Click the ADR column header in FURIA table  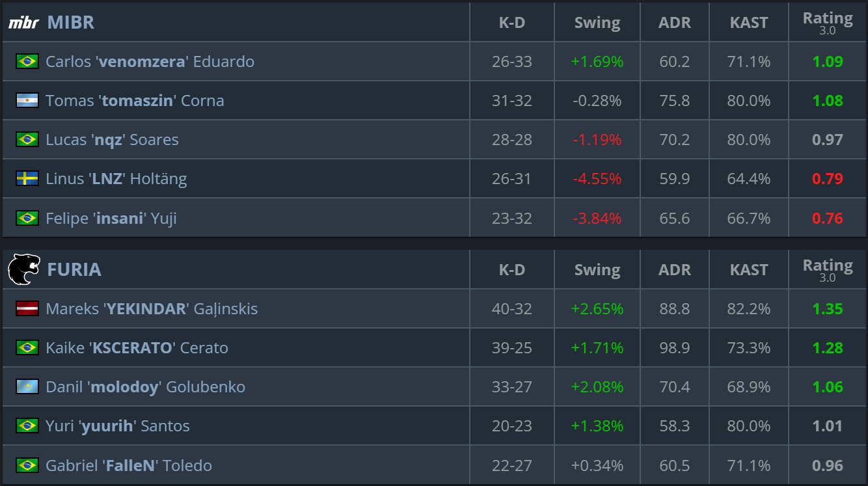tap(675, 269)
